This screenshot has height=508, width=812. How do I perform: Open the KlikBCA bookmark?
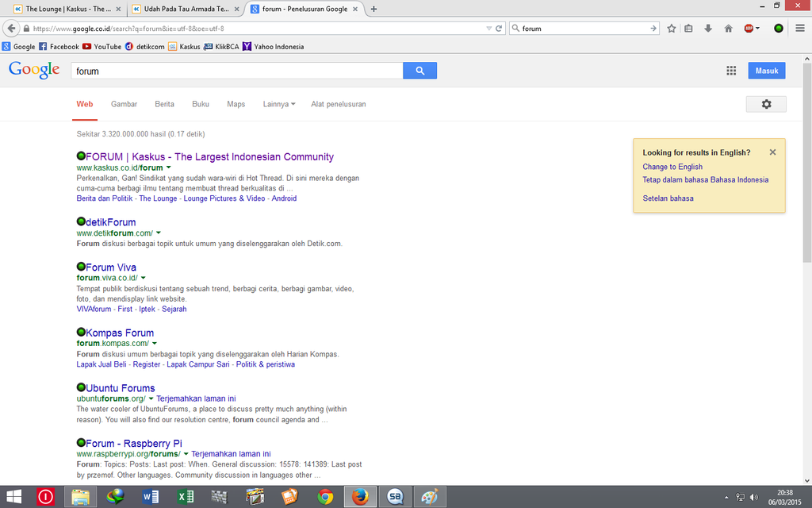point(221,47)
